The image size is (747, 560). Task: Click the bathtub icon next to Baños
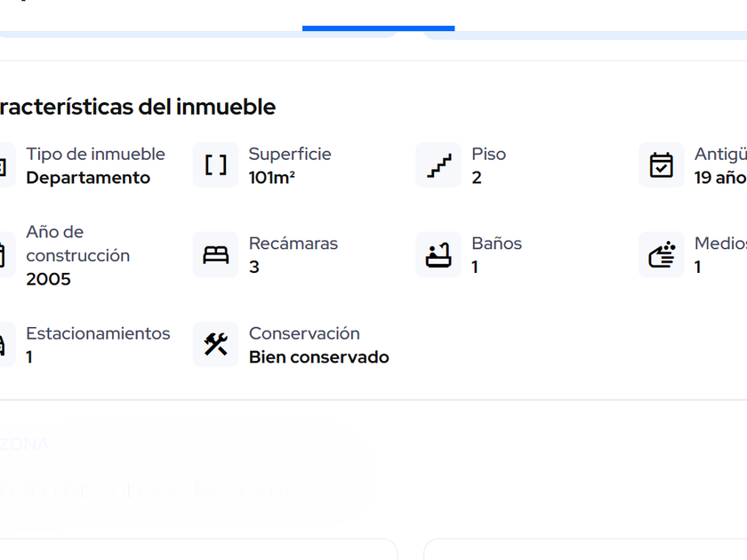click(438, 255)
